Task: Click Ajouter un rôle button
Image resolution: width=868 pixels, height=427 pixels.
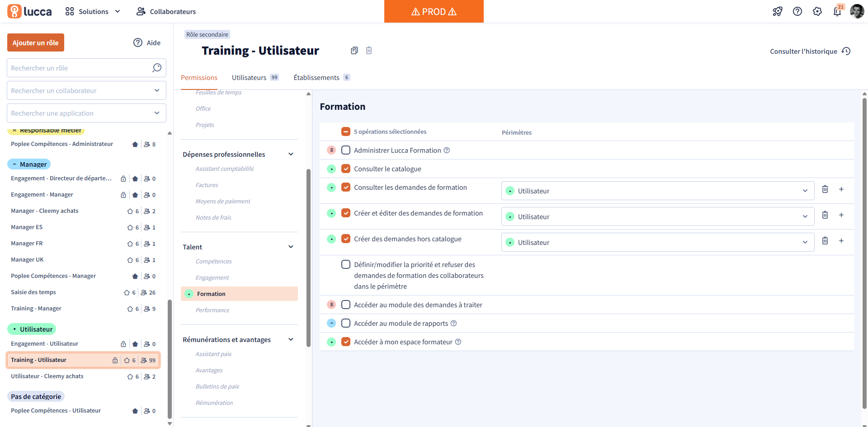Action: tap(36, 42)
